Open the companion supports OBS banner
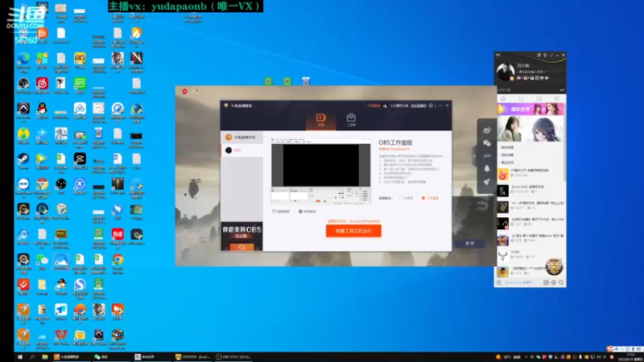 point(242,237)
